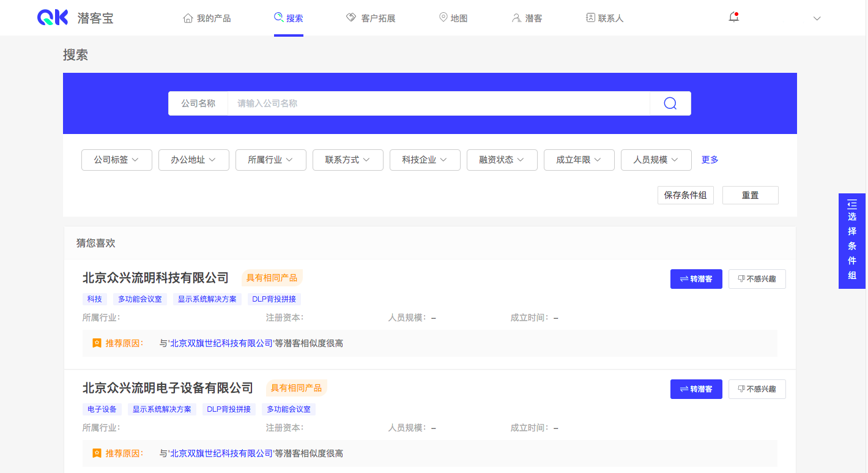868x473 pixels.
Task: Click the 更多 filters link
Action: click(710, 160)
